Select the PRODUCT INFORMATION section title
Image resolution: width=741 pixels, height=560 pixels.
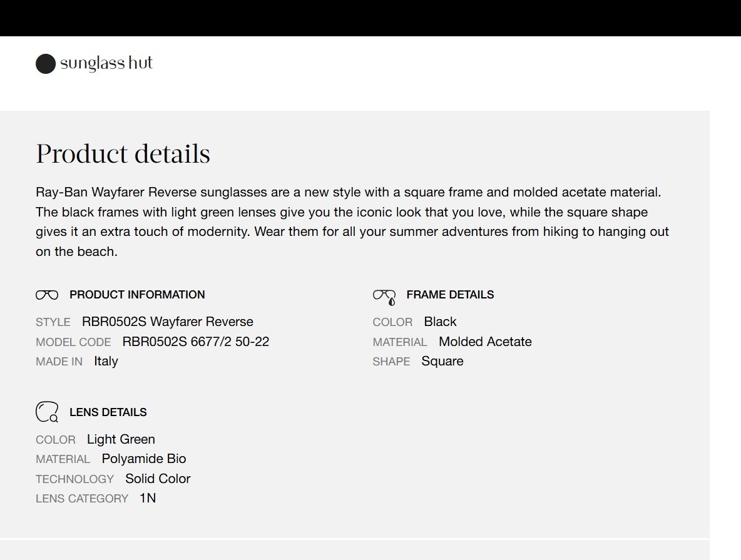137,295
